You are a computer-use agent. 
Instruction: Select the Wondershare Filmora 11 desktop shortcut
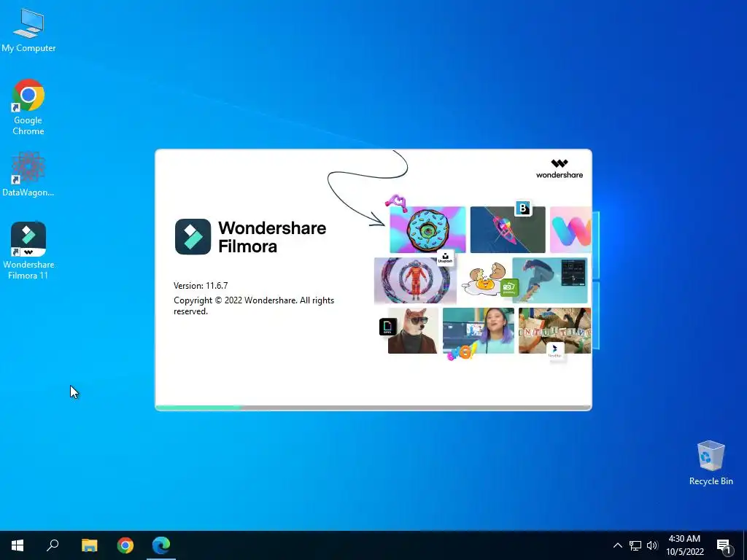click(x=28, y=250)
